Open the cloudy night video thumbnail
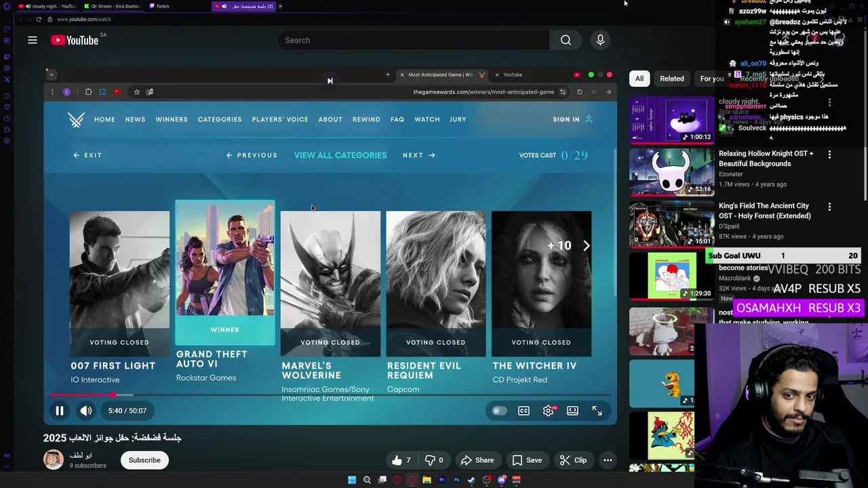This screenshot has height=488, width=868. click(x=671, y=120)
